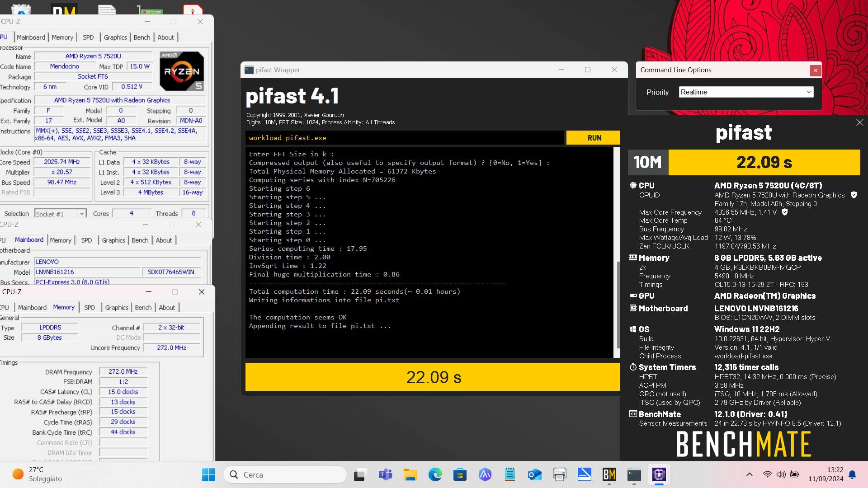Viewport: 868px width, 488px height.
Task: Open About tab in processor CPU-Z window
Action: [x=165, y=38]
